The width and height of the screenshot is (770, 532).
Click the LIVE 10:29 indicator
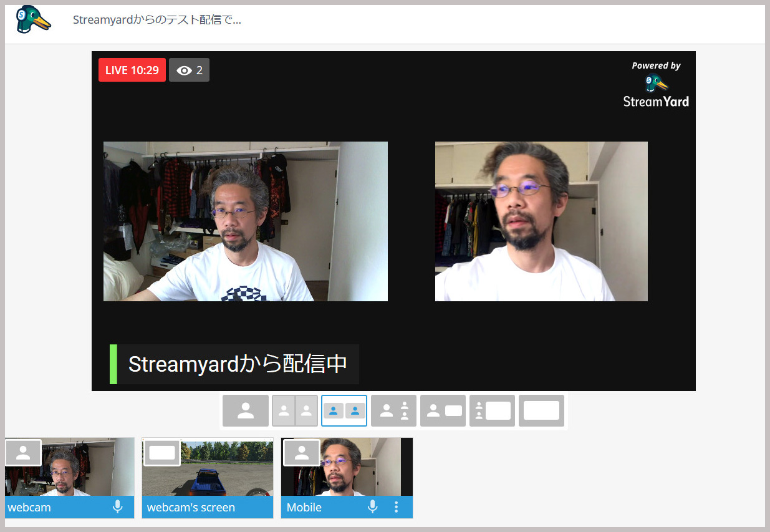(x=132, y=70)
